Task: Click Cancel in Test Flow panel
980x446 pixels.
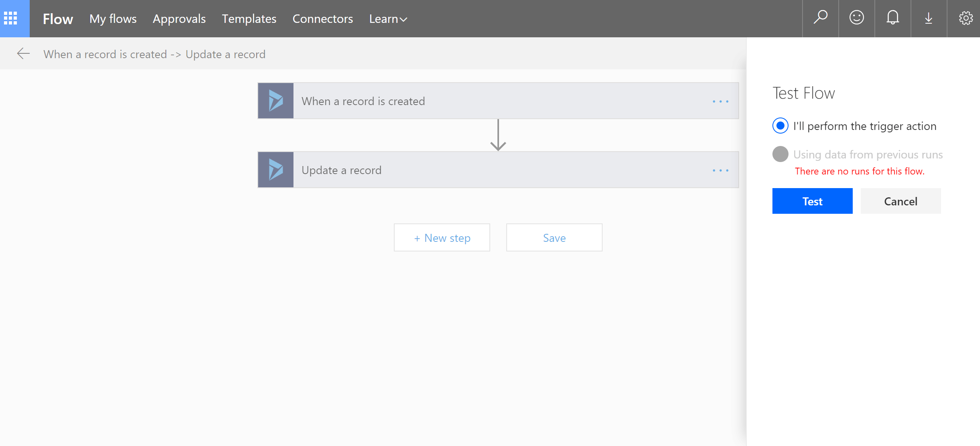Action: click(900, 201)
